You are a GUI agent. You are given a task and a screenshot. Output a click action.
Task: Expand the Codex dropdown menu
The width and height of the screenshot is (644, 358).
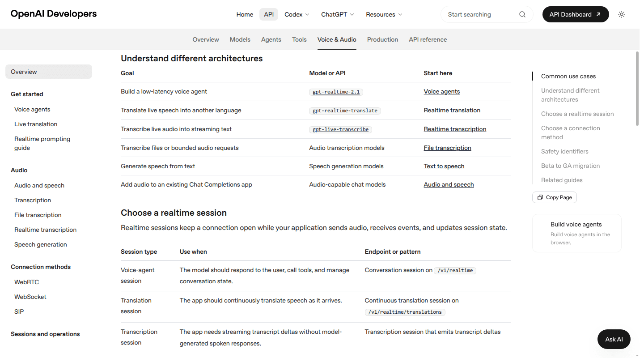(297, 14)
